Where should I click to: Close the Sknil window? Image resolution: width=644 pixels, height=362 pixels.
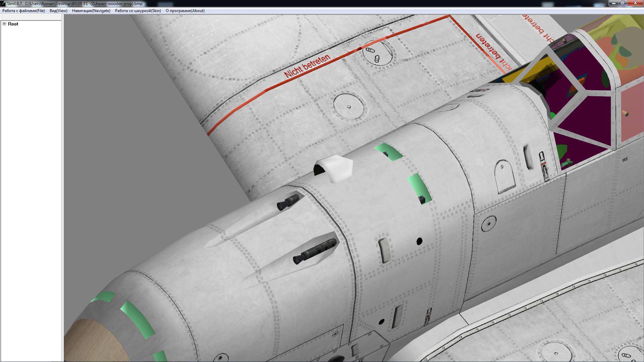click(x=635, y=3)
